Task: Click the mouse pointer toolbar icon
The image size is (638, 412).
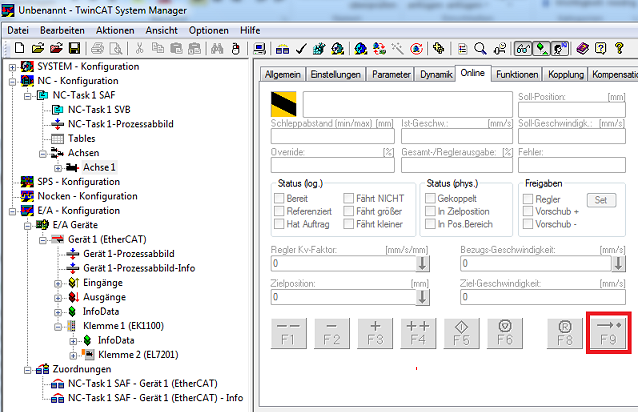Action: click(x=235, y=49)
